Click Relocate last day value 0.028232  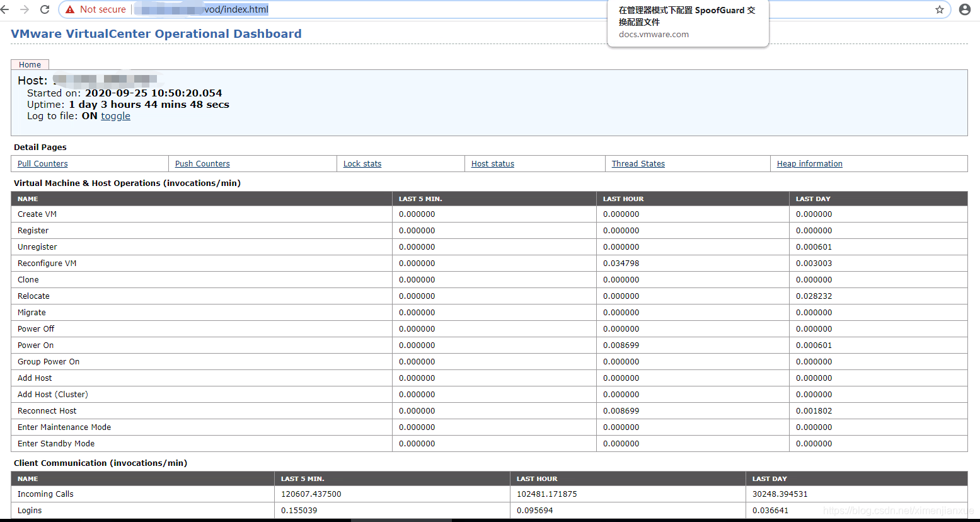[x=814, y=296]
